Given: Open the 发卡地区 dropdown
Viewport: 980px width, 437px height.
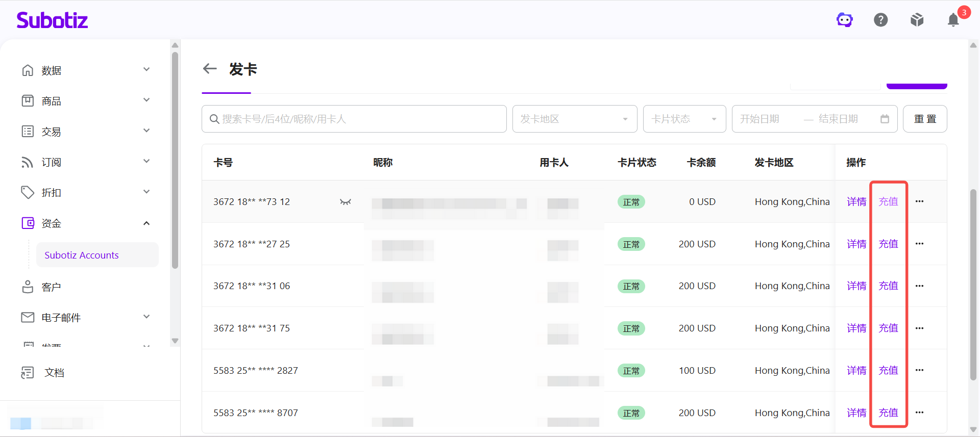Looking at the screenshot, I should (x=575, y=119).
